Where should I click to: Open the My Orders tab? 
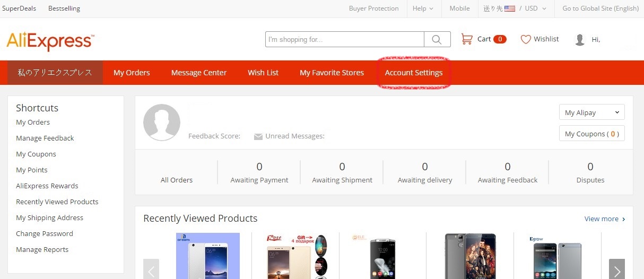point(132,73)
